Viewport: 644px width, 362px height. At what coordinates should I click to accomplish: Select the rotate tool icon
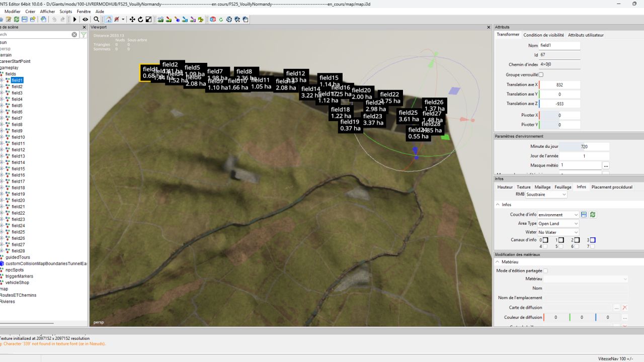(x=140, y=20)
